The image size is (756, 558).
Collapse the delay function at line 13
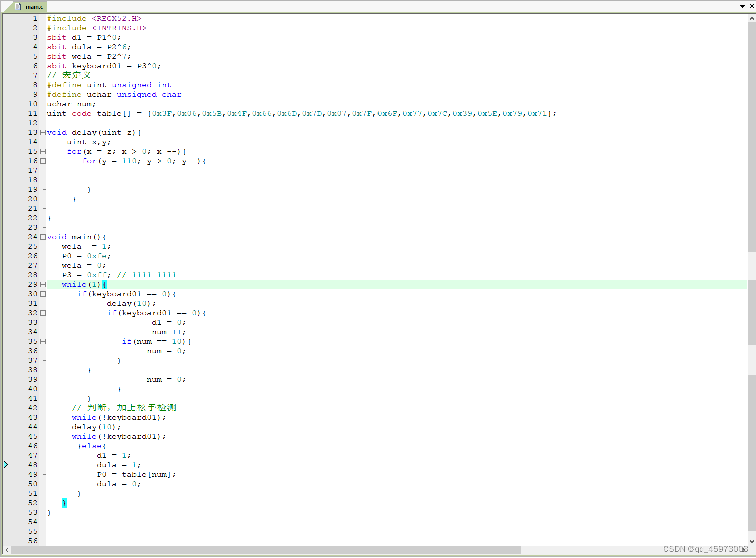[x=43, y=133]
